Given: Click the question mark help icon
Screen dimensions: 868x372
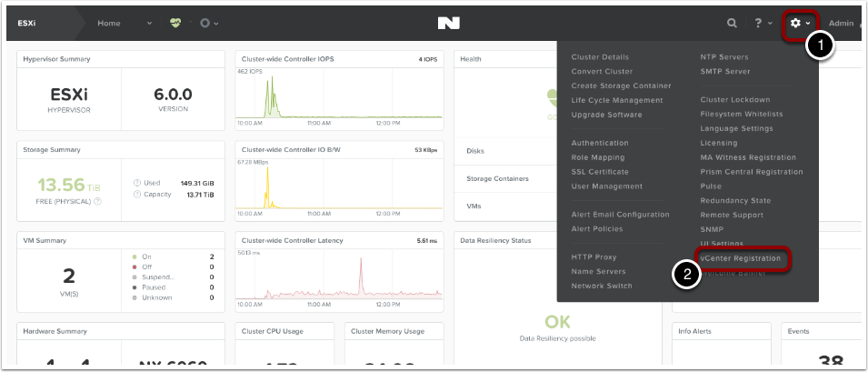Looking at the screenshot, I should [759, 23].
